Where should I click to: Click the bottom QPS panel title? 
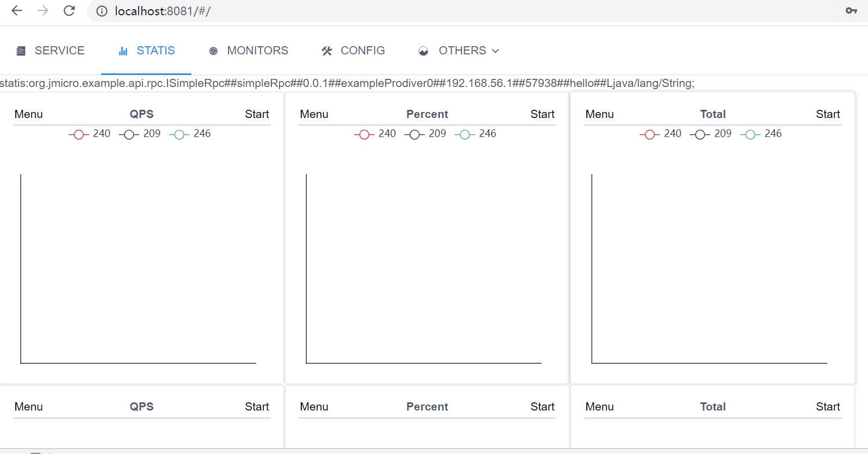click(141, 407)
